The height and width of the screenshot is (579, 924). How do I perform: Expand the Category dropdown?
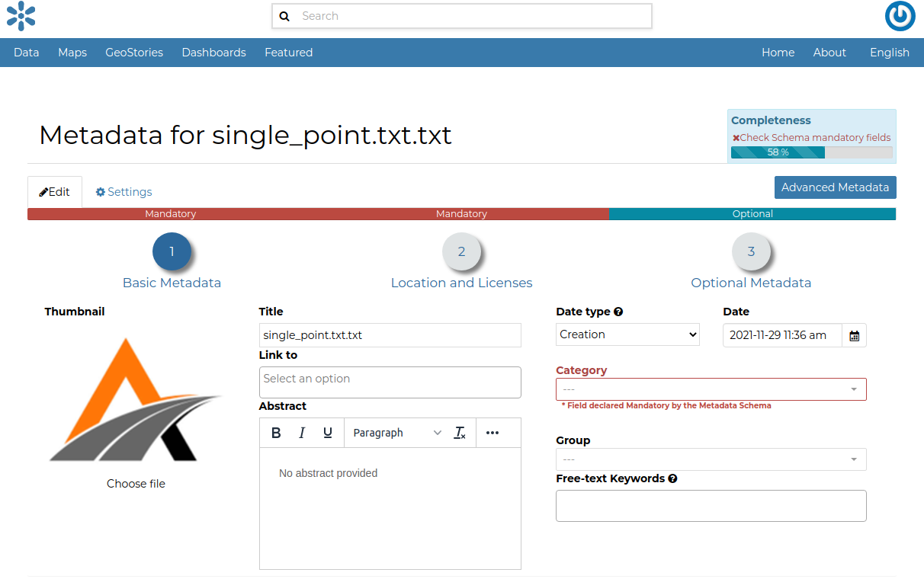point(711,389)
